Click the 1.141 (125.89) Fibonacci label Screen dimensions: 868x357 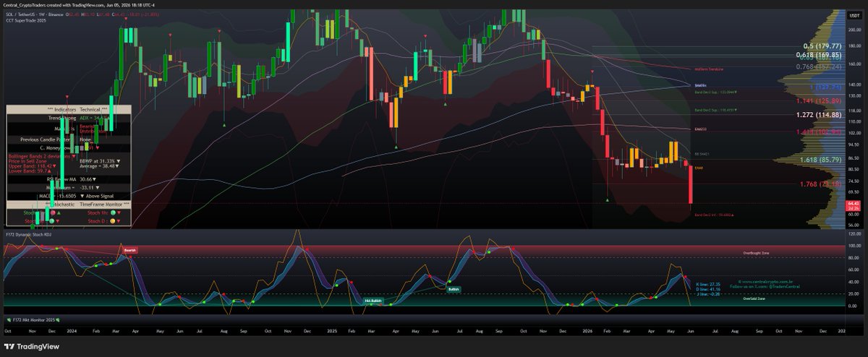point(819,101)
